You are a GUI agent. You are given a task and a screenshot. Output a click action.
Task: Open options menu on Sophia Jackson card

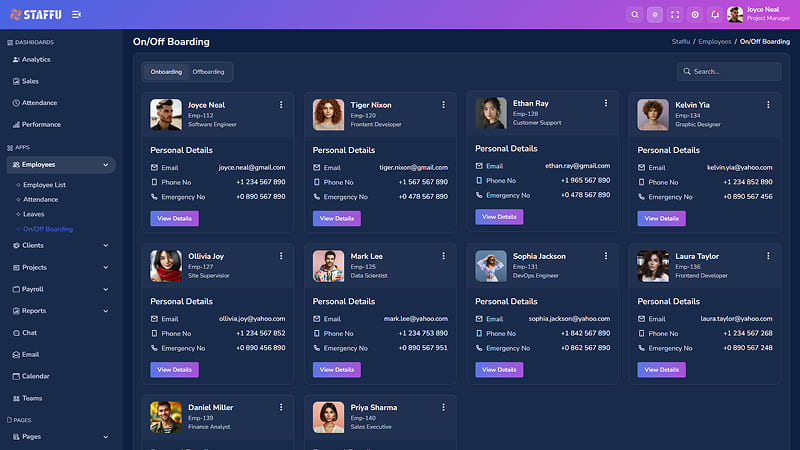(x=606, y=256)
